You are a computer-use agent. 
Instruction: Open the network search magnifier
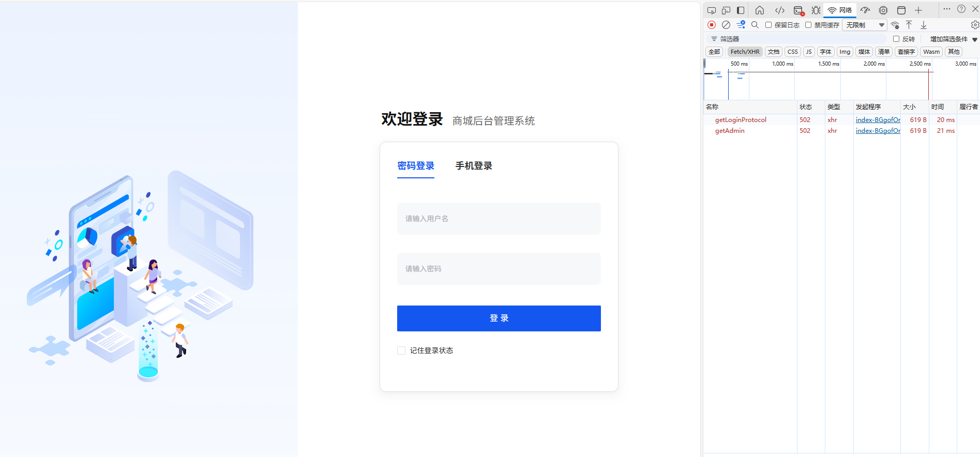pos(755,25)
